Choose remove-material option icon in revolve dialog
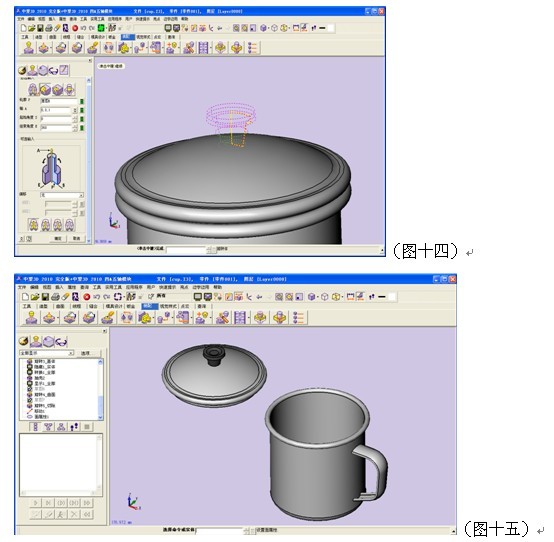Image resolution: width=554 pixels, height=542 pixels. pyautogui.click(x=58, y=89)
